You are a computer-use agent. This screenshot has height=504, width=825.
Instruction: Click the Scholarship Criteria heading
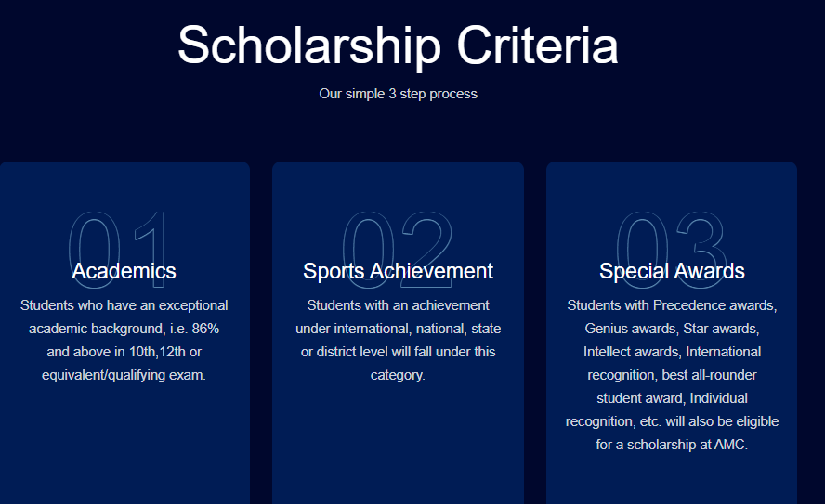pyautogui.click(x=398, y=45)
